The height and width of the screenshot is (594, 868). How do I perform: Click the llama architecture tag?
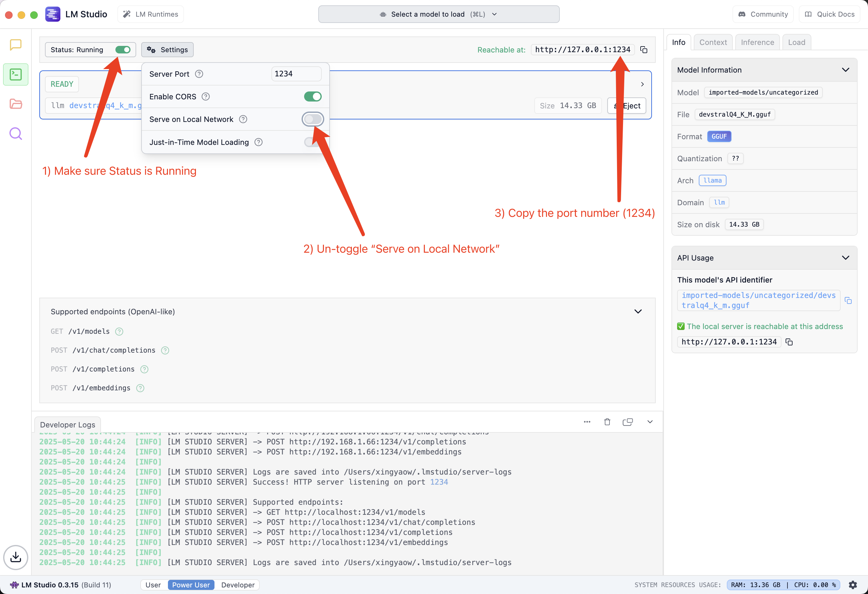coord(712,181)
